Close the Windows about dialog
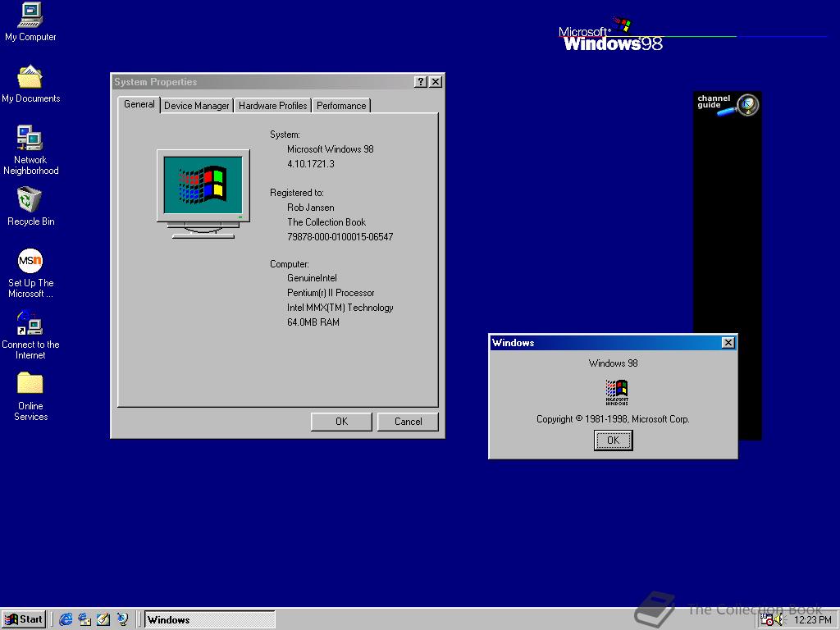Screen dimensions: 840x630 pos(728,343)
